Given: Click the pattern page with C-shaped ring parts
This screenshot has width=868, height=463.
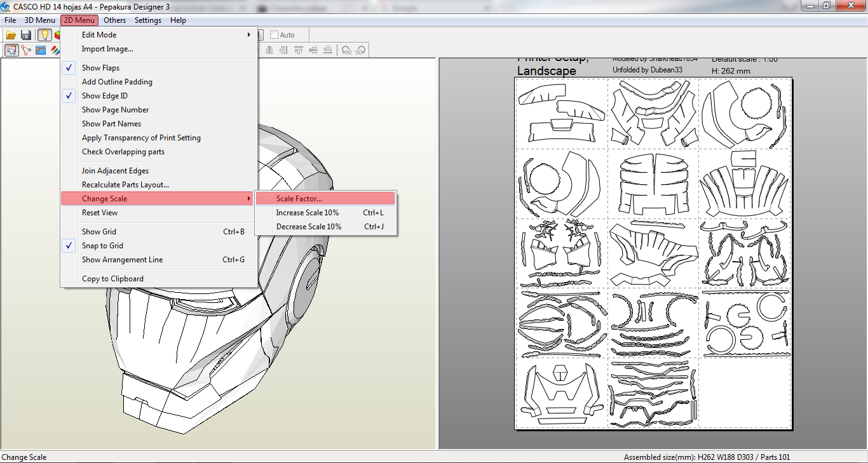Looking at the screenshot, I should (745, 323).
